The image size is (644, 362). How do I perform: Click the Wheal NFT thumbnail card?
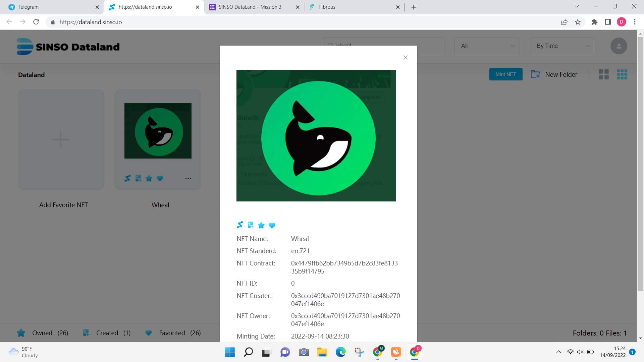click(158, 131)
